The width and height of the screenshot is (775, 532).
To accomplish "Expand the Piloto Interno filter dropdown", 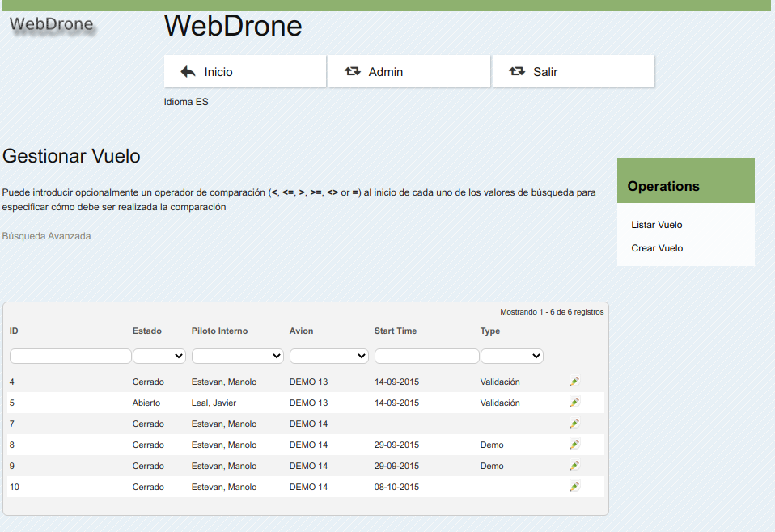I will click(x=238, y=356).
